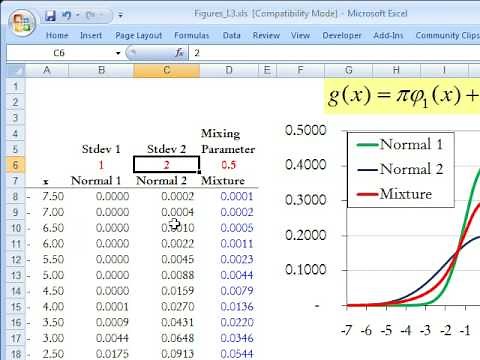
Task: Save the workbook with floppy icon
Action: tap(51, 16)
